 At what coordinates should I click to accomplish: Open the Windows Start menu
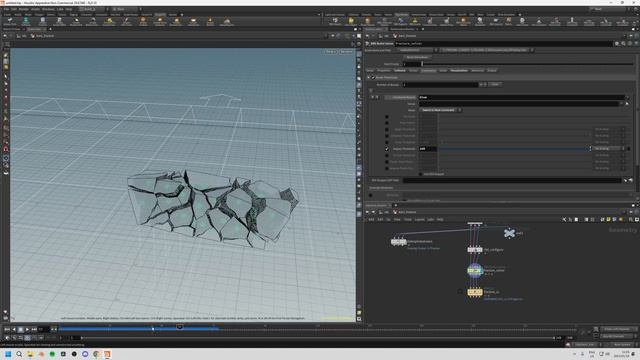[8, 354]
